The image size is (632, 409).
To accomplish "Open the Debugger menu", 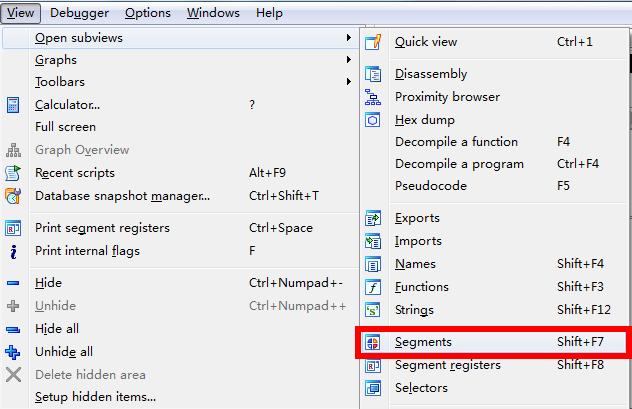I will click(79, 13).
